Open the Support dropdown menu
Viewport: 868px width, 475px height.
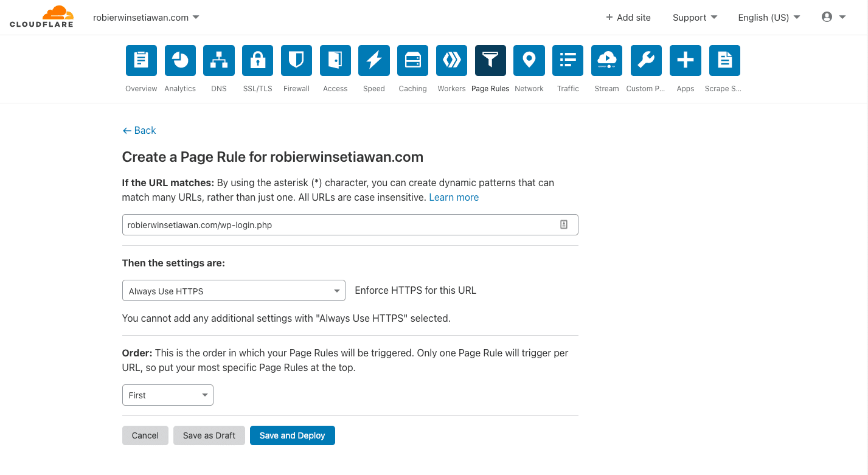(695, 18)
